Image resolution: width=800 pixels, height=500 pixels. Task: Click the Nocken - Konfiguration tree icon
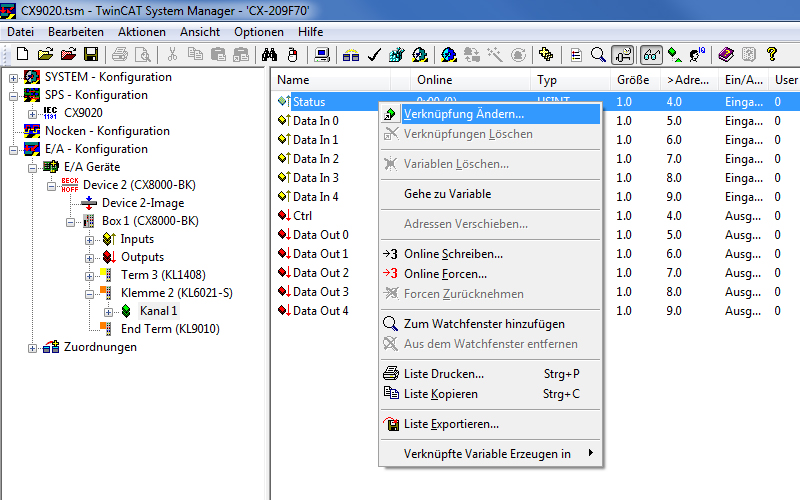coord(32,131)
